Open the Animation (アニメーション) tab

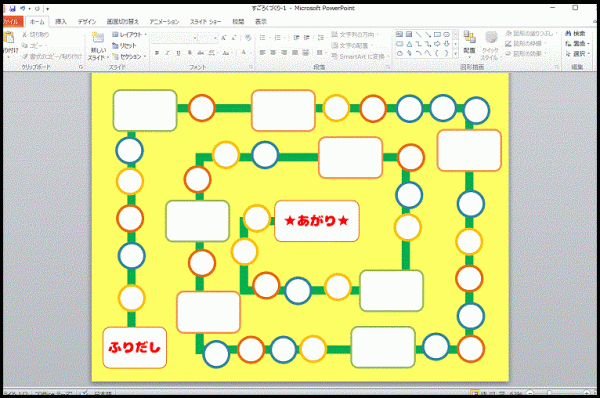point(164,22)
